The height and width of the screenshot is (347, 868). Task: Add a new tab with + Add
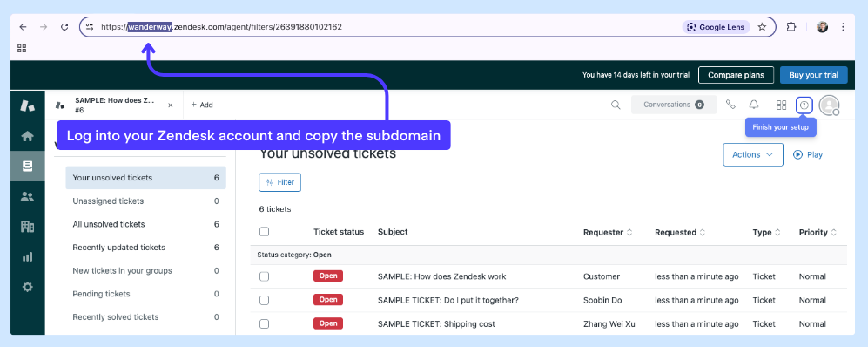tap(202, 105)
